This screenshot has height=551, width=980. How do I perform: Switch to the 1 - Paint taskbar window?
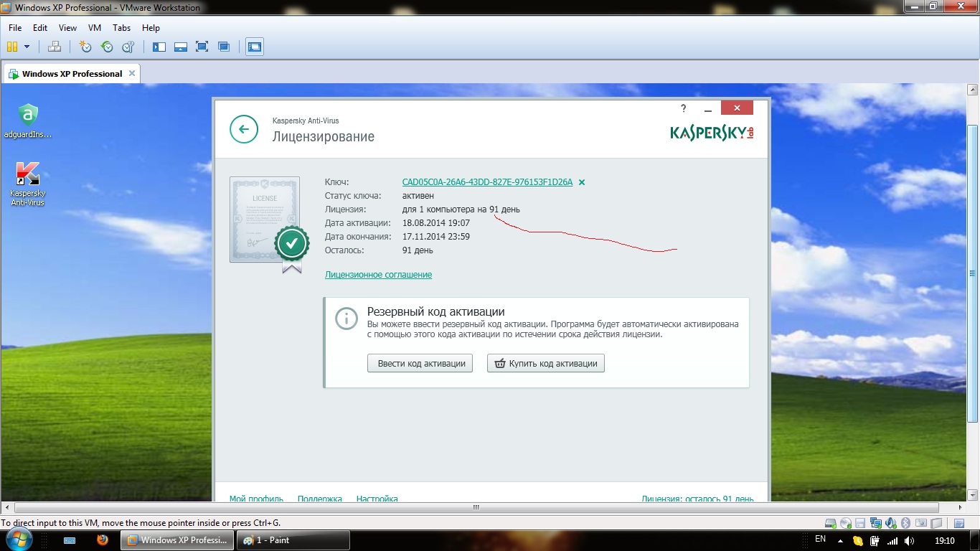tap(293, 540)
